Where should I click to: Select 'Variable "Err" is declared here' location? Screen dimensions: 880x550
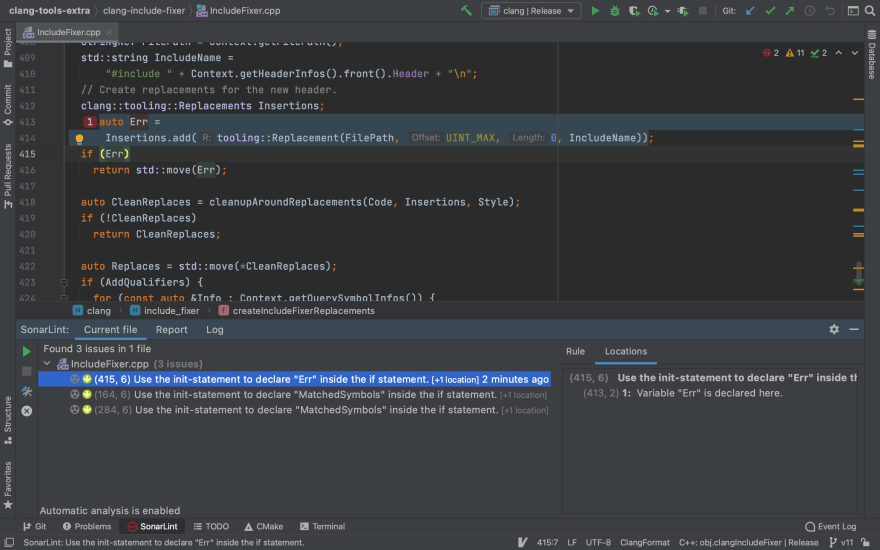(683, 393)
